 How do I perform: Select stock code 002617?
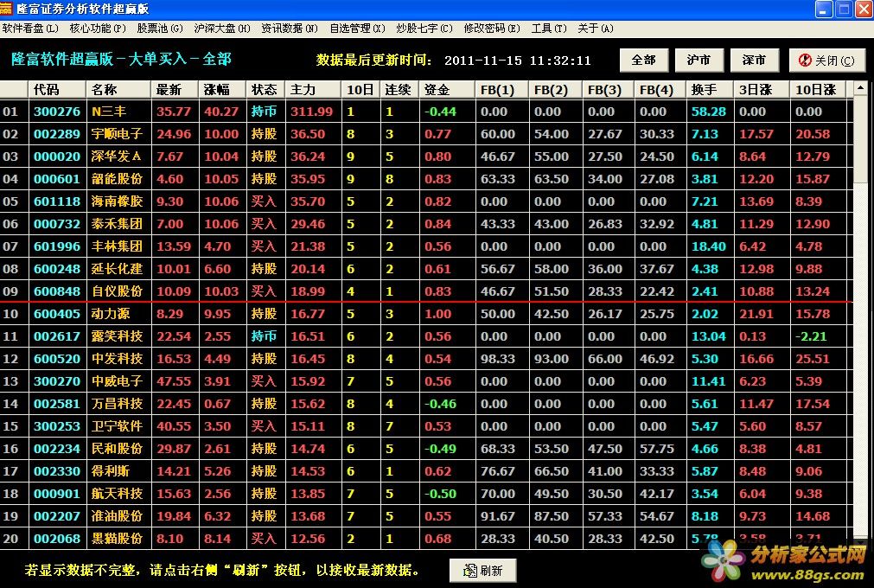point(57,336)
